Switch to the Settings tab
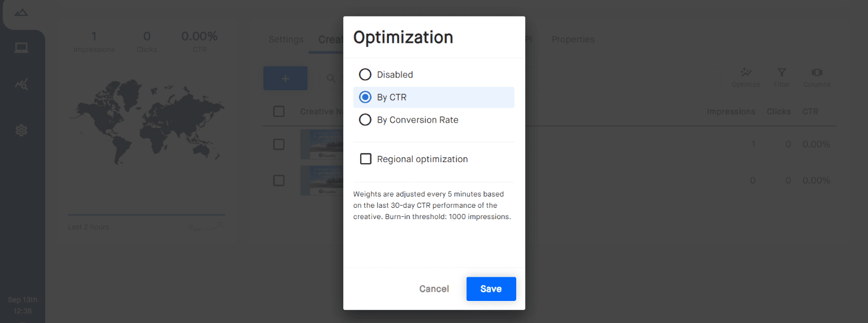Viewport: 868px width, 323px height. coord(286,40)
